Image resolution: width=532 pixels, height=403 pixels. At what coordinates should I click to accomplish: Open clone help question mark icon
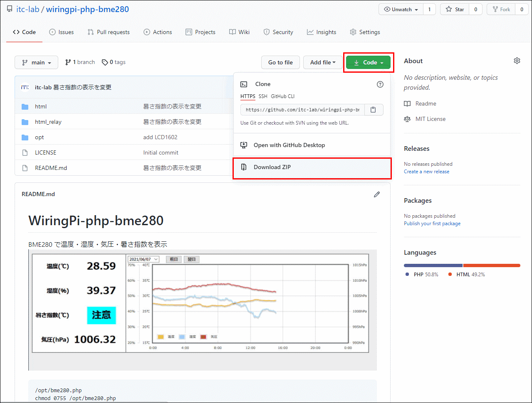(380, 84)
